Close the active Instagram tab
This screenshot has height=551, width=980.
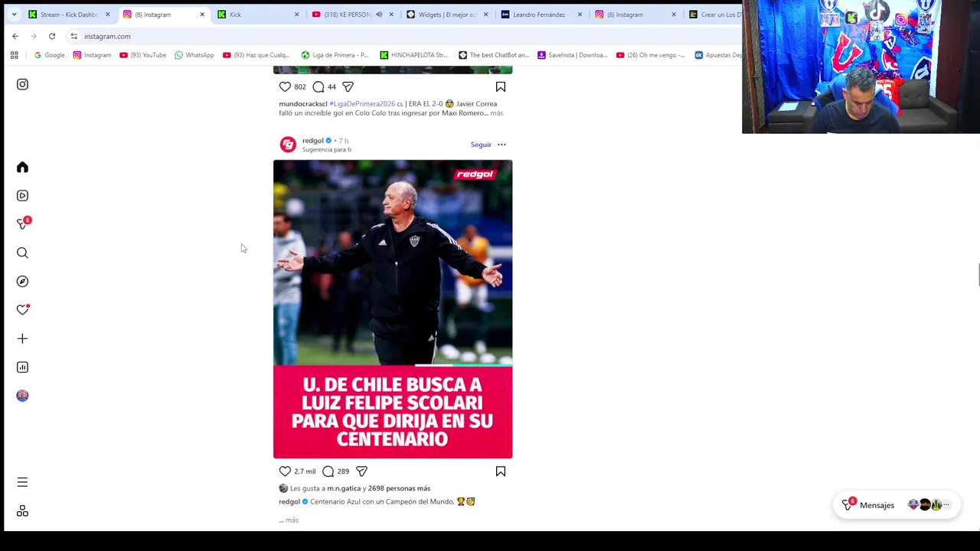(x=202, y=15)
